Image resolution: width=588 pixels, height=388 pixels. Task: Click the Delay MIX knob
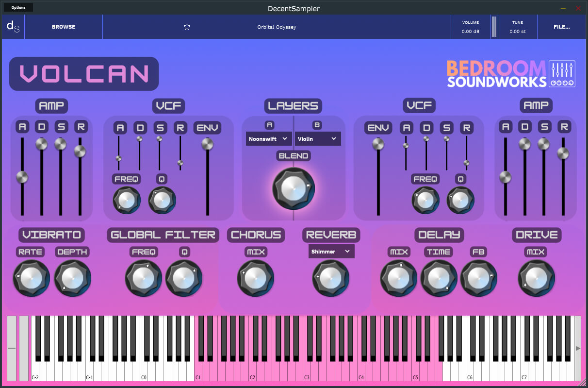[x=399, y=278]
